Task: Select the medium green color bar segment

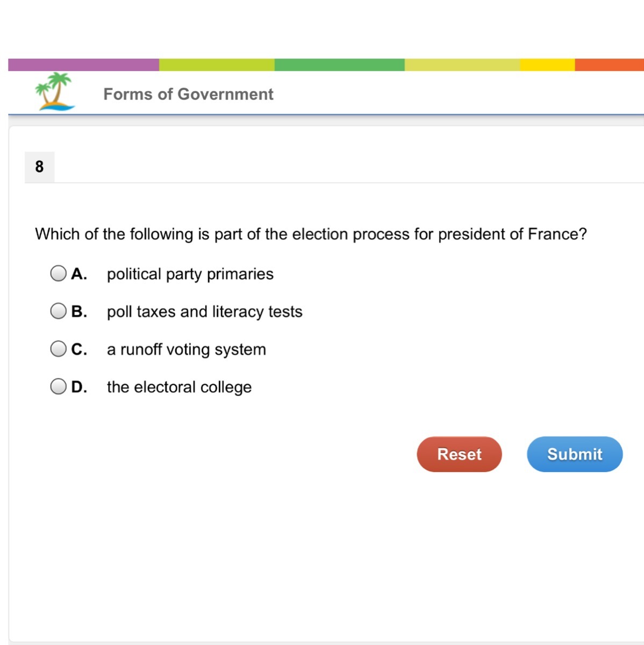Action: tap(339, 65)
